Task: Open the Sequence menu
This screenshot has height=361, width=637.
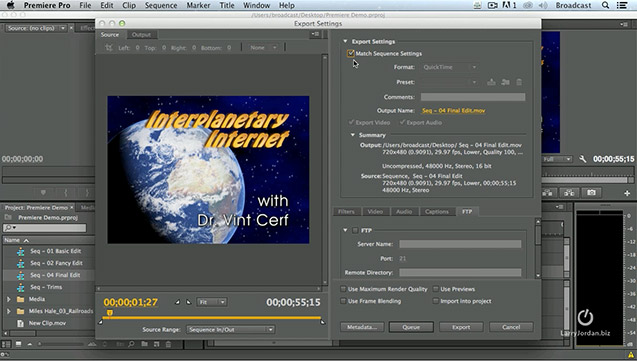Action: click(161, 5)
